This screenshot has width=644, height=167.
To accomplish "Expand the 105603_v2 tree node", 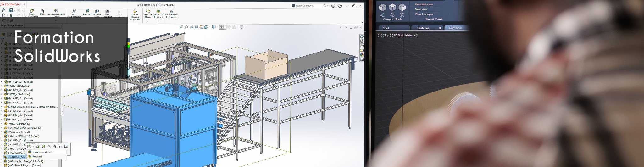I will pyautogui.click(x=1, y=86).
